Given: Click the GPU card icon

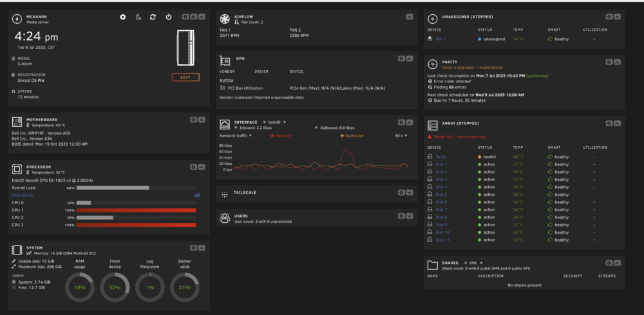Looking at the screenshot, I should pyautogui.click(x=225, y=61).
